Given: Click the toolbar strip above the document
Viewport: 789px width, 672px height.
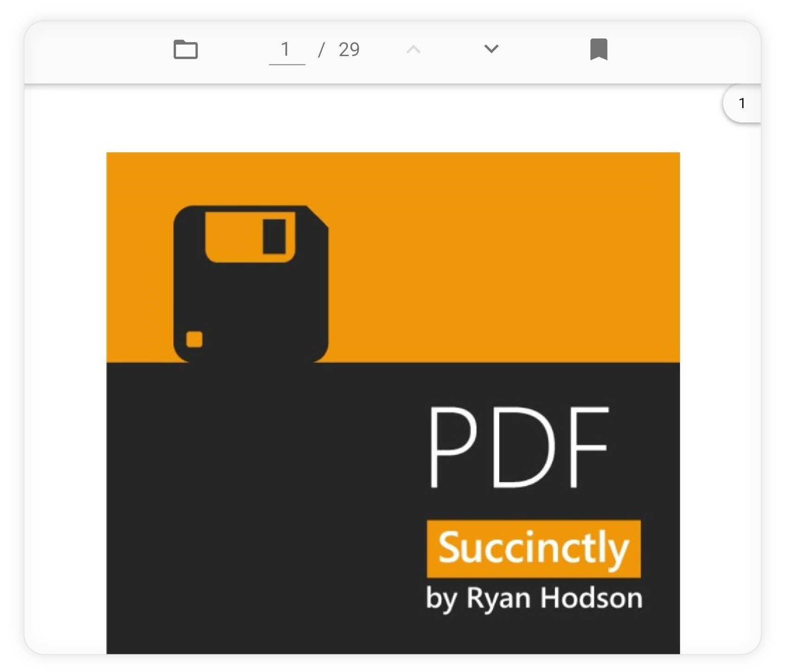Looking at the screenshot, I should click(x=394, y=49).
